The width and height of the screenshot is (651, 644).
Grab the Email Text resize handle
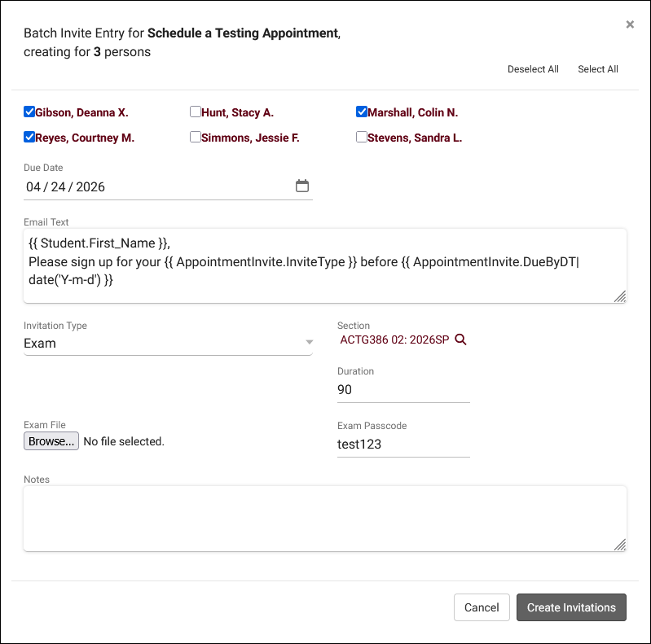click(620, 296)
